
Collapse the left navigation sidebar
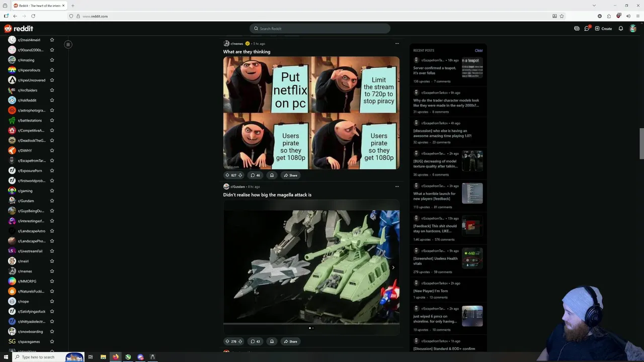click(x=68, y=44)
